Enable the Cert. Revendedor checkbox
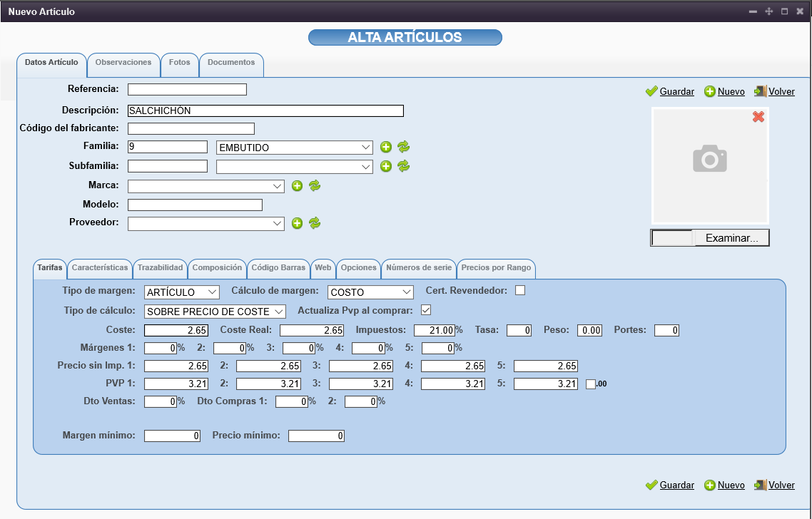Image resolution: width=812 pixels, height=519 pixels. click(x=520, y=290)
